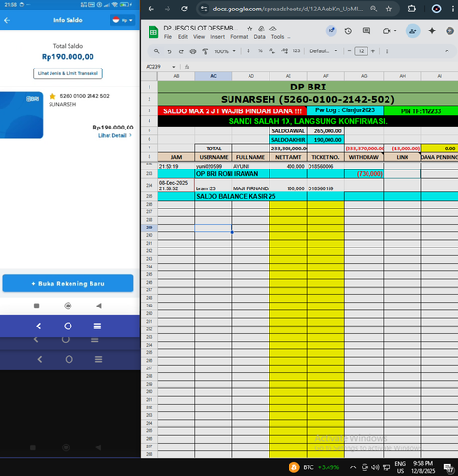Open the Default font dropdown
The width and height of the screenshot is (458, 476).
(x=324, y=51)
